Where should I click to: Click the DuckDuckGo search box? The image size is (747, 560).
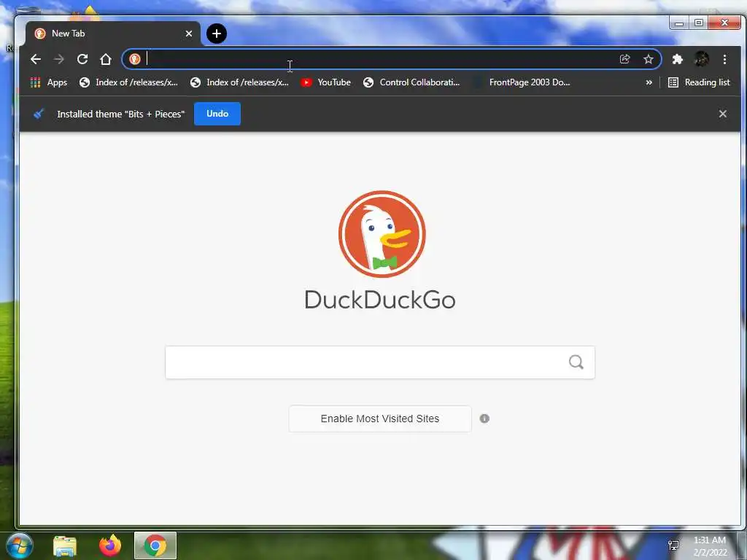[379, 362]
